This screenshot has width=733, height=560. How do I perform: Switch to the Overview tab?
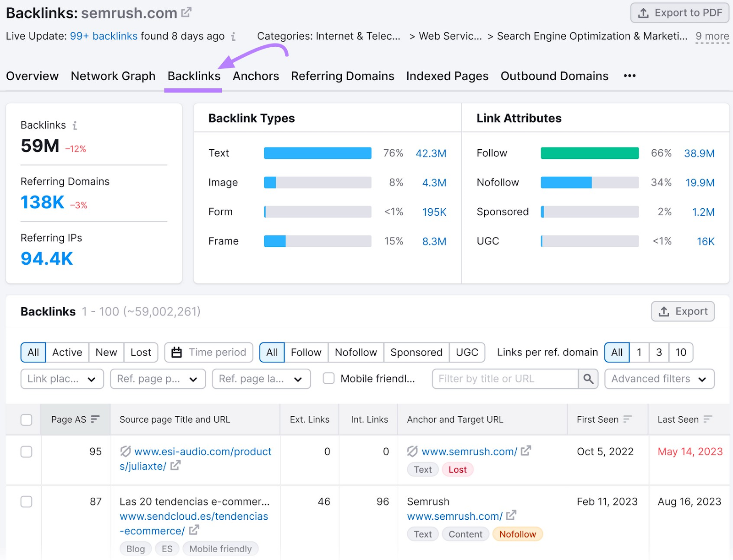[x=32, y=76]
